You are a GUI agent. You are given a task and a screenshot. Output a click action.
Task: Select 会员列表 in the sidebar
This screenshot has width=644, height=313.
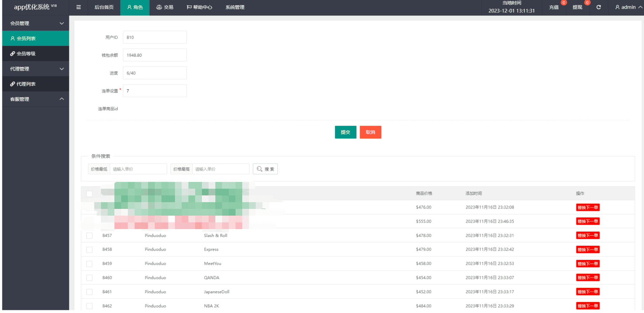pos(36,38)
